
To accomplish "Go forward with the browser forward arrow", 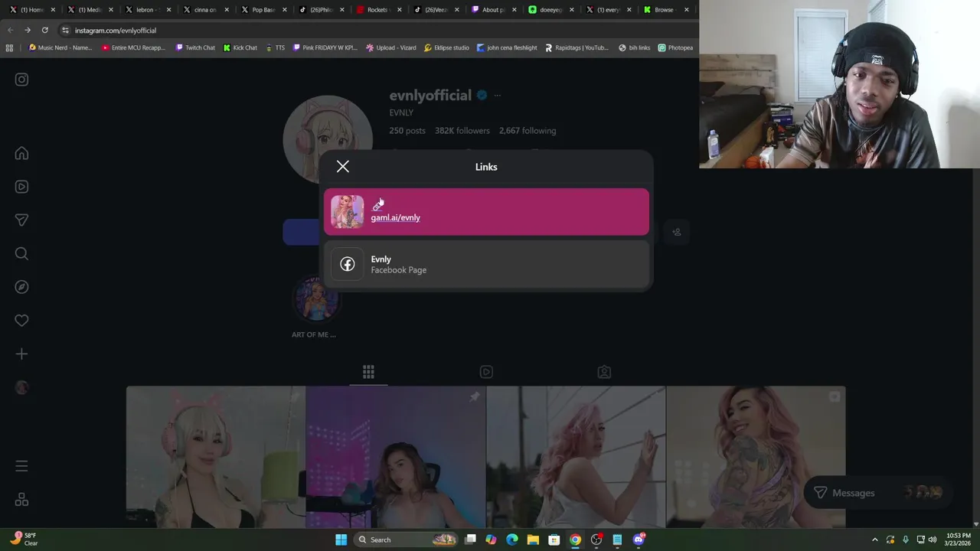I will coord(28,31).
